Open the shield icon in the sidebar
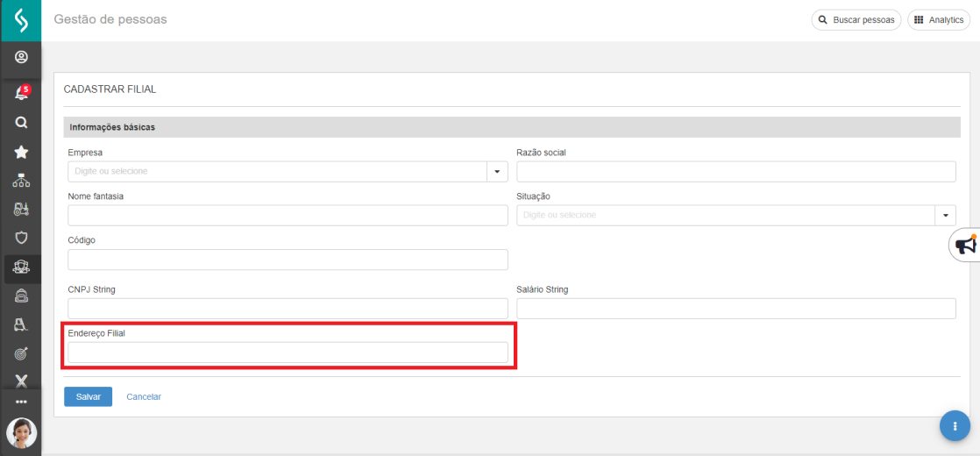The height and width of the screenshot is (456, 980). click(21, 237)
